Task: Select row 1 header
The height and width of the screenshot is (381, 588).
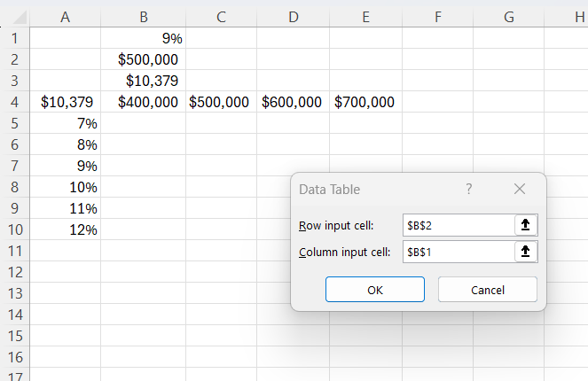Action: pyautogui.click(x=14, y=38)
